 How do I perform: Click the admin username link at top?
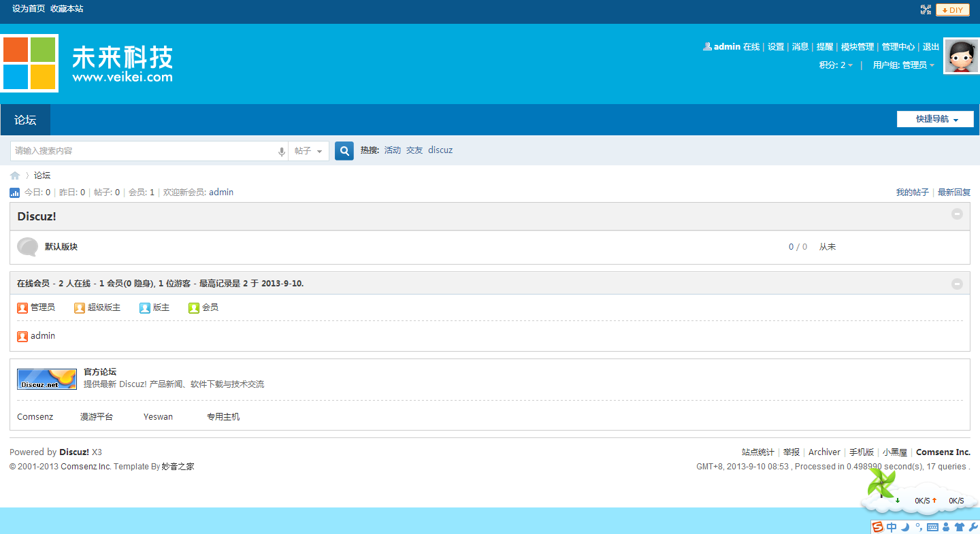tap(727, 47)
